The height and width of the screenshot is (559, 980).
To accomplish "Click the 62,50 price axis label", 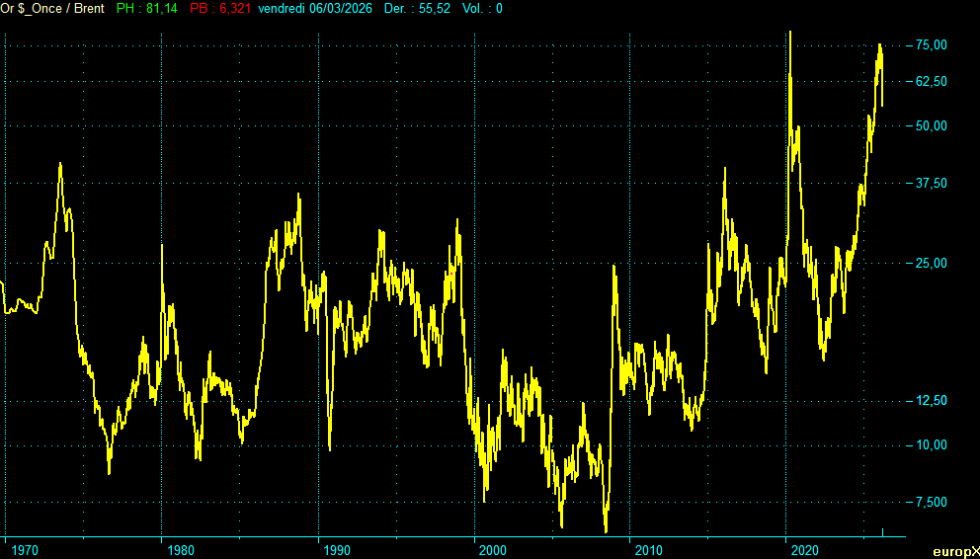I will click(932, 81).
